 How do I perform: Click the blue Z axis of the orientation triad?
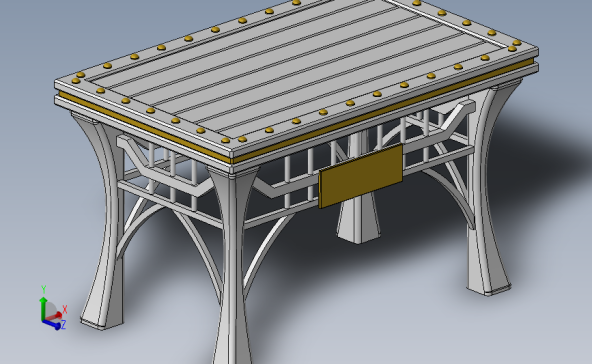click(52, 324)
